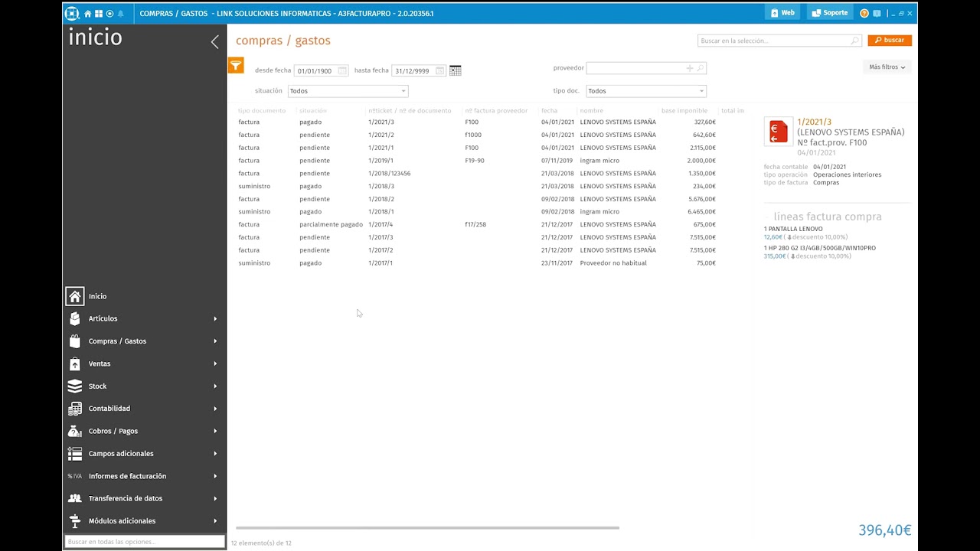Click the orange buscar button
The image size is (980, 551).
(x=890, y=41)
